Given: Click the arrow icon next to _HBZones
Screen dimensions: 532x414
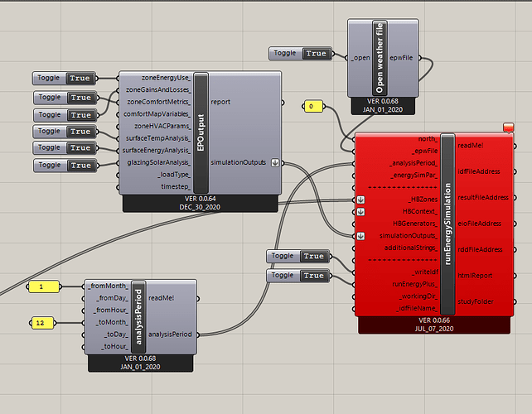Looking at the screenshot, I should click(x=360, y=200).
